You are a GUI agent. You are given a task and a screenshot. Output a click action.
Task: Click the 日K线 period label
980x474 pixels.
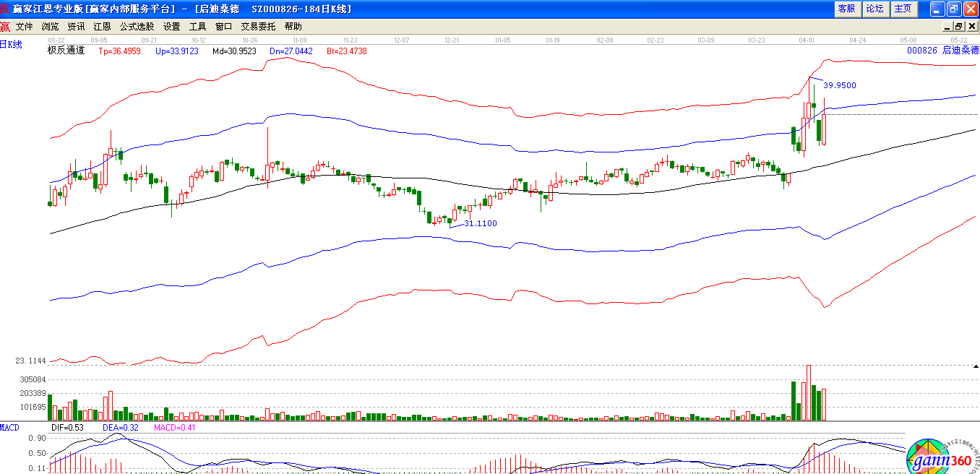tap(11, 45)
